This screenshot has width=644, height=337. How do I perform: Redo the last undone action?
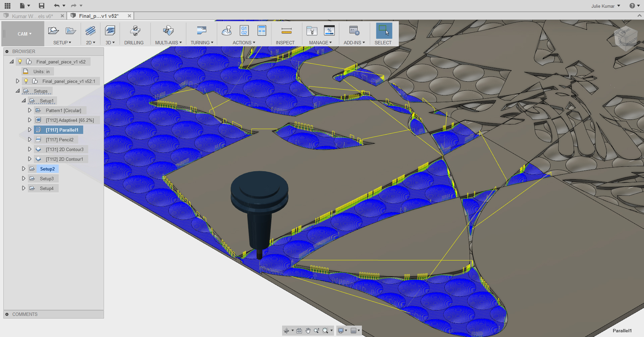74,6
